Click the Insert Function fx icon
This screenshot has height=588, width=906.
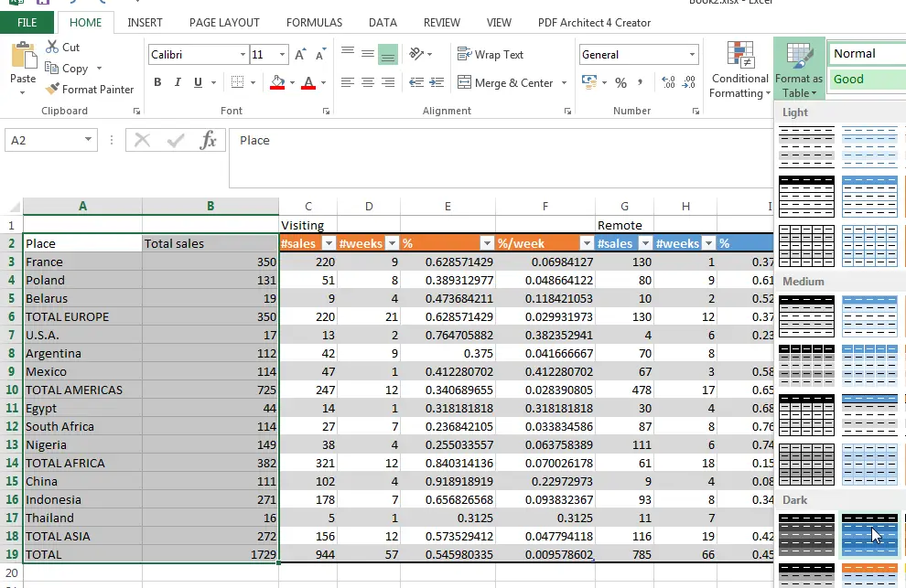click(x=209, y=140)
